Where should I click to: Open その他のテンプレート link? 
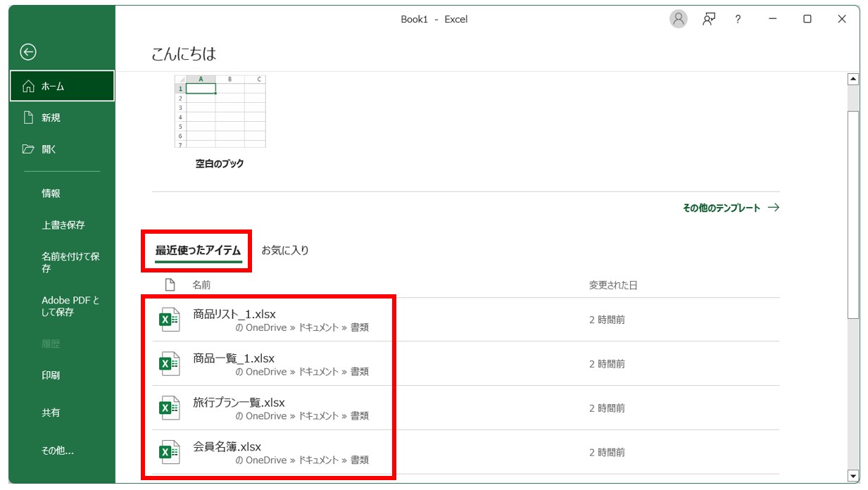click(722, 208)
